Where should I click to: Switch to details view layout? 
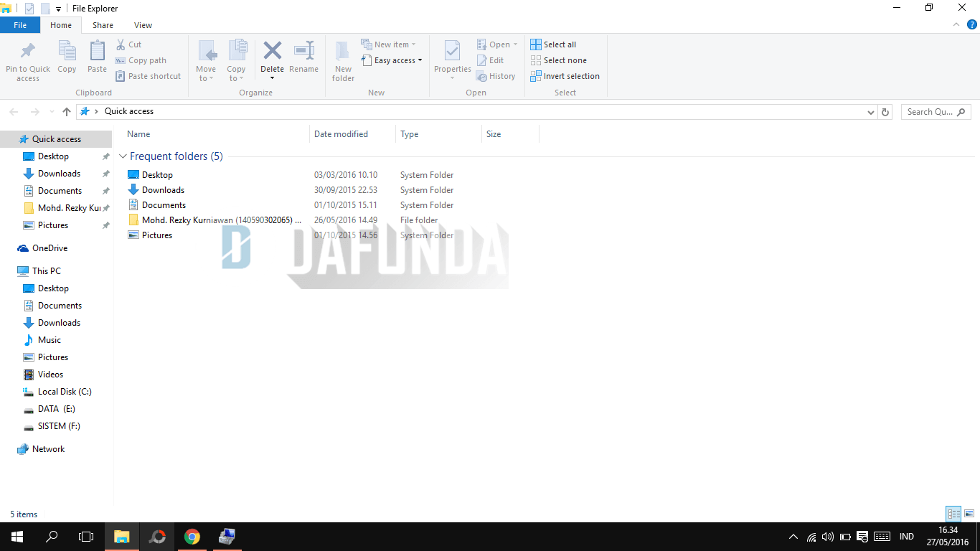953,514
